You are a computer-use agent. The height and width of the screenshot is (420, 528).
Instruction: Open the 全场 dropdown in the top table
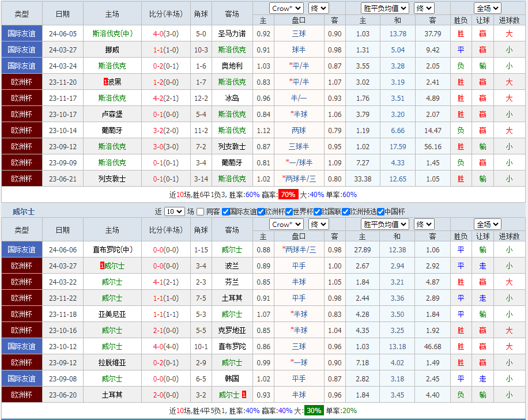(x=488, y=8)
